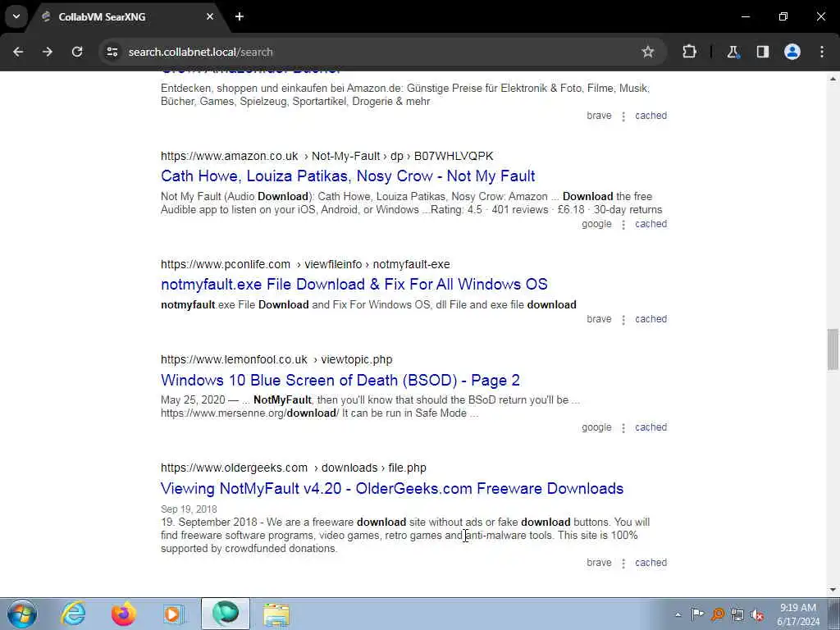The width and height of the screenshot is (840, 630).
Task: Click the google engine label on Blue Screen result
Action: click(597, 427)
